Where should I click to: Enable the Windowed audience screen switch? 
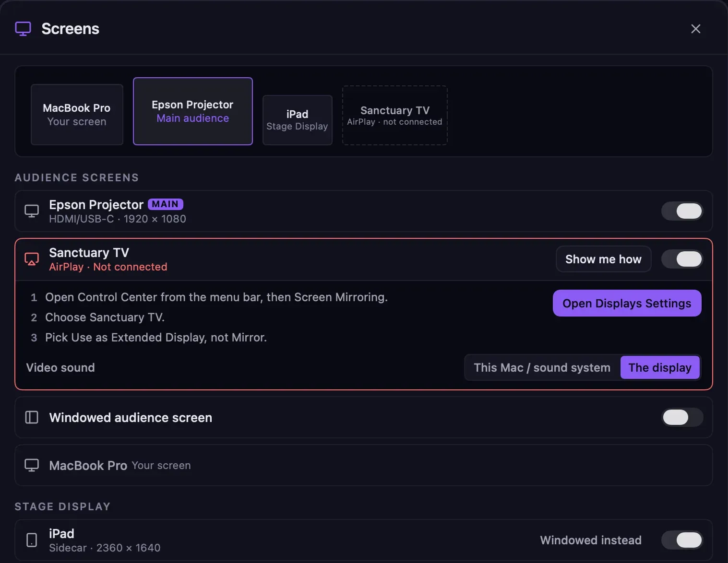(682, 417)
